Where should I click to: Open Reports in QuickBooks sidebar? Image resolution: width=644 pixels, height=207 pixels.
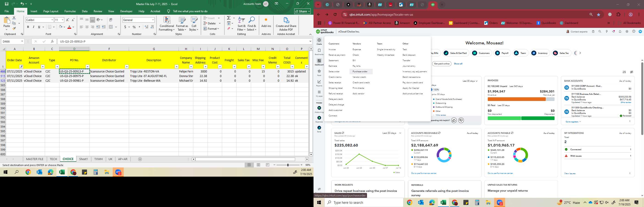tap(319, 83)
